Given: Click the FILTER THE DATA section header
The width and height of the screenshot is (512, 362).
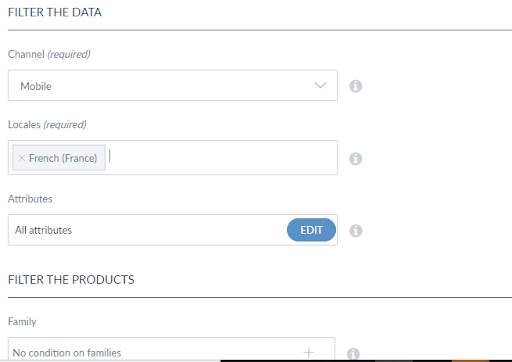Looking at the screenshot, I should pyautogui.click(x=55, y=12).
